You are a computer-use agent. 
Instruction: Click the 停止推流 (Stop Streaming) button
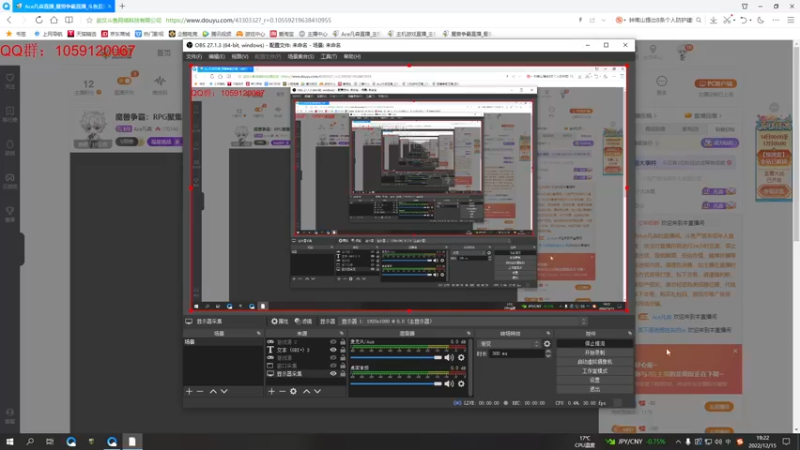(x=595, y=344)
